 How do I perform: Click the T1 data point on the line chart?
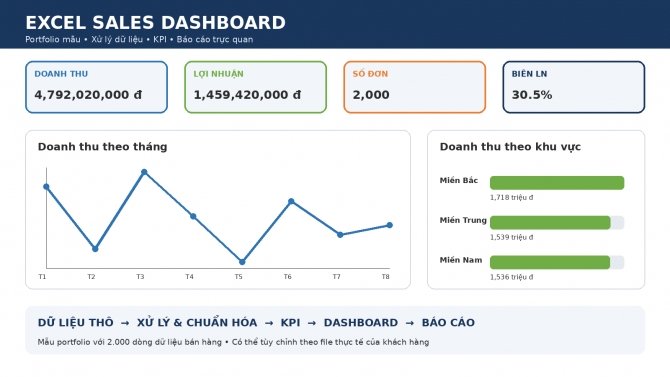tap(46, 187)
